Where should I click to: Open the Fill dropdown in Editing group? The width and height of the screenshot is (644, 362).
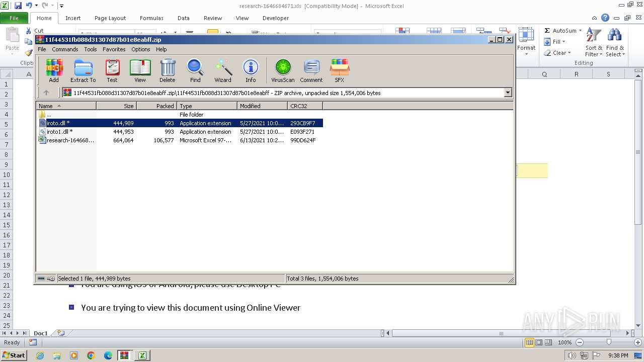563,42
